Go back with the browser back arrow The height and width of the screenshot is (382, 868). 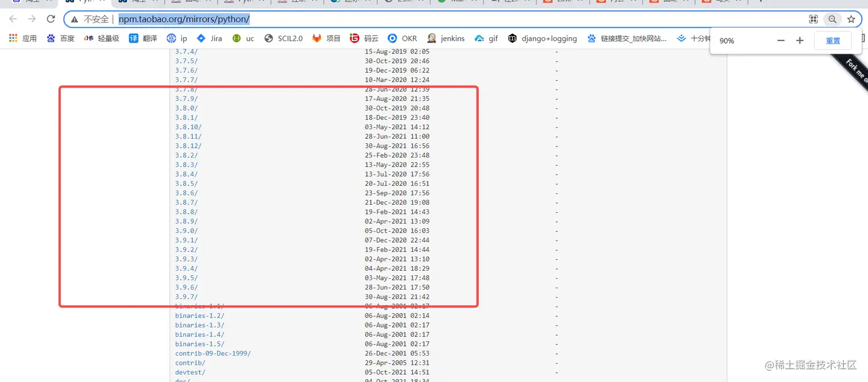coord(13,19)
